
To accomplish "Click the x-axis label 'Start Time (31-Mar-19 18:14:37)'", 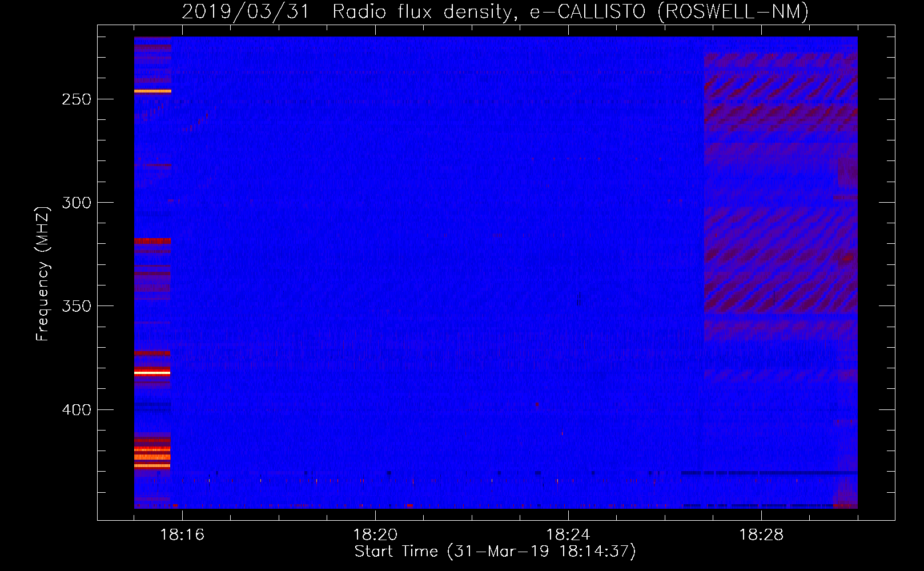I will pyautogui.click(x=495, y=552).
